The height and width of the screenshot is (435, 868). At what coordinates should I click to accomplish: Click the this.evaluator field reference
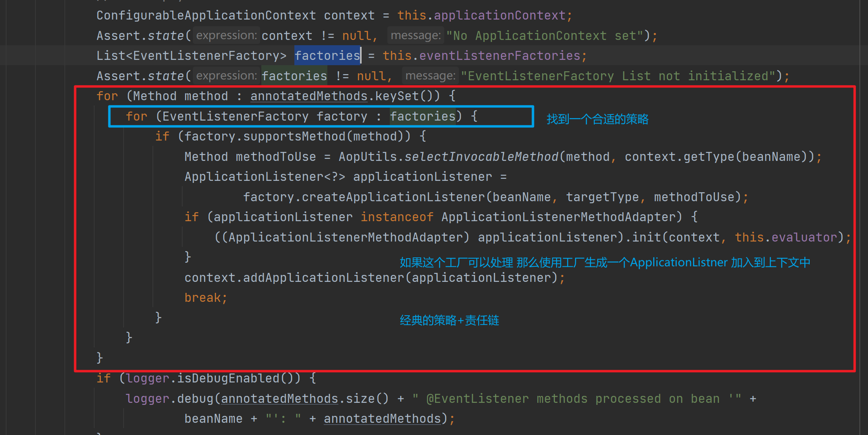(786, 237)
